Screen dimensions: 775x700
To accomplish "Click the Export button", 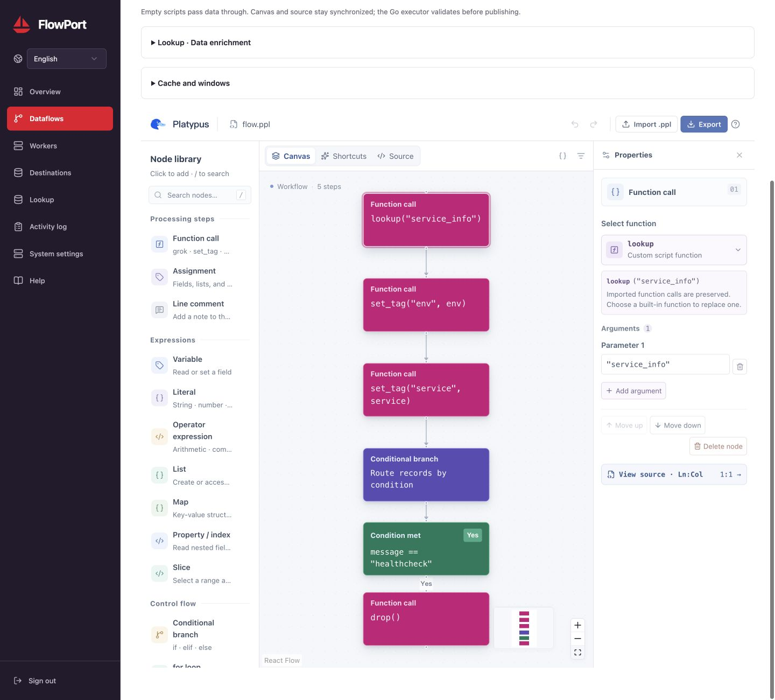I will point(704,124).
